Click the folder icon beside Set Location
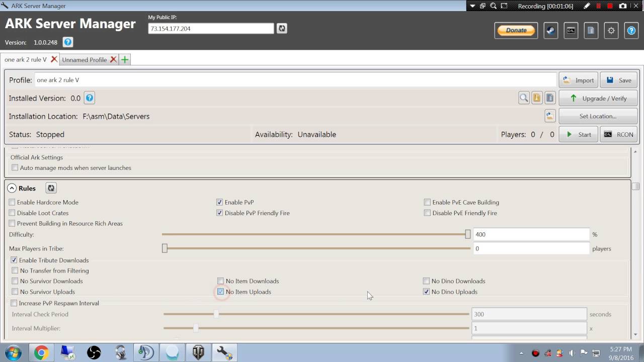Image resolution: width=644 pixels, height=362 pixels. [550, 116]
